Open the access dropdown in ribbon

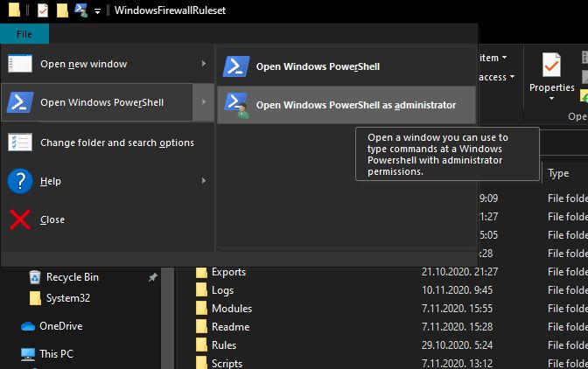496,77
